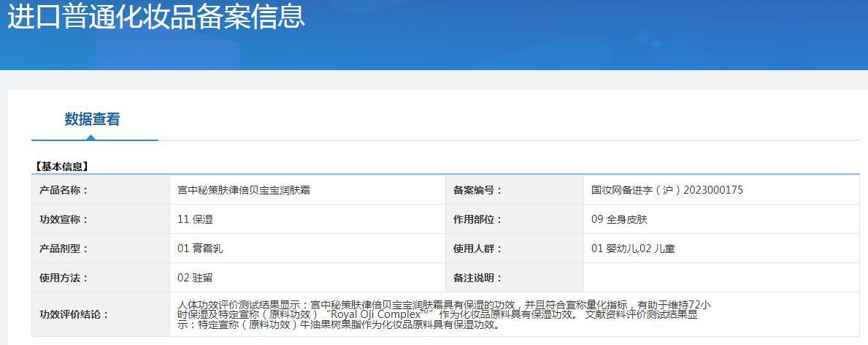Select the value 01 婴幼儿,02 儿童
Screen dimensions: 868x345
(x=633, y=249)
